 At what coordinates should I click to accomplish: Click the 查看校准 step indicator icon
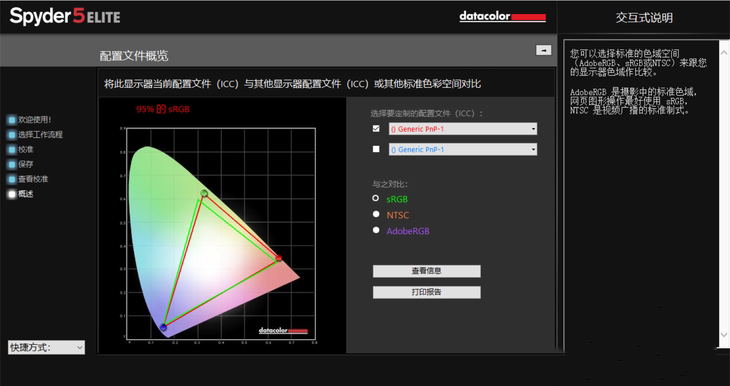pos(12,179)
